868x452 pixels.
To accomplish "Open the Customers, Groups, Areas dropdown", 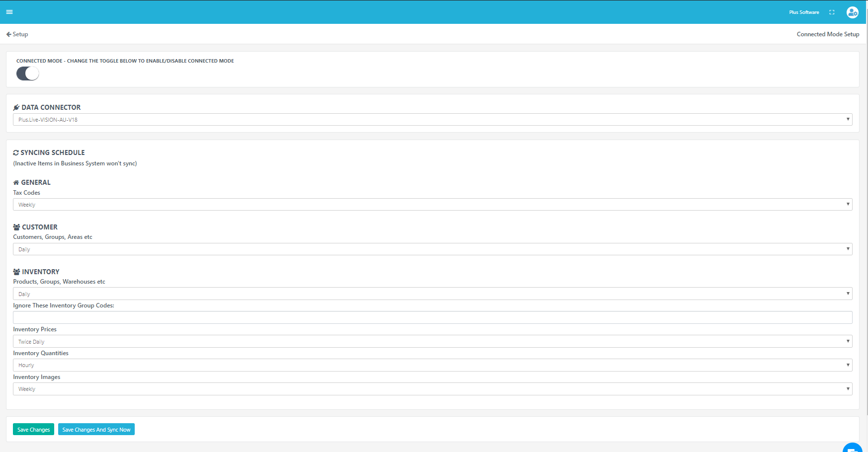I will (433, 249).
